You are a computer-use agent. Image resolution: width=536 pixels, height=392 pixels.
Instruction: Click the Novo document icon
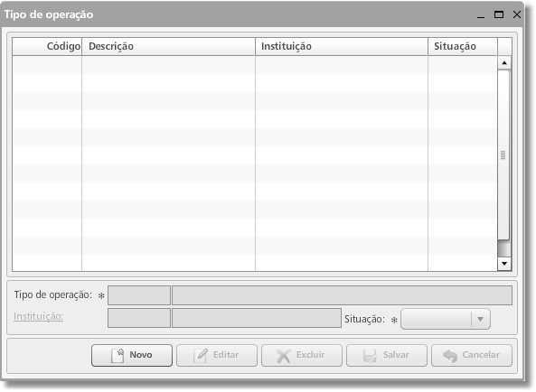pos(118,356)
